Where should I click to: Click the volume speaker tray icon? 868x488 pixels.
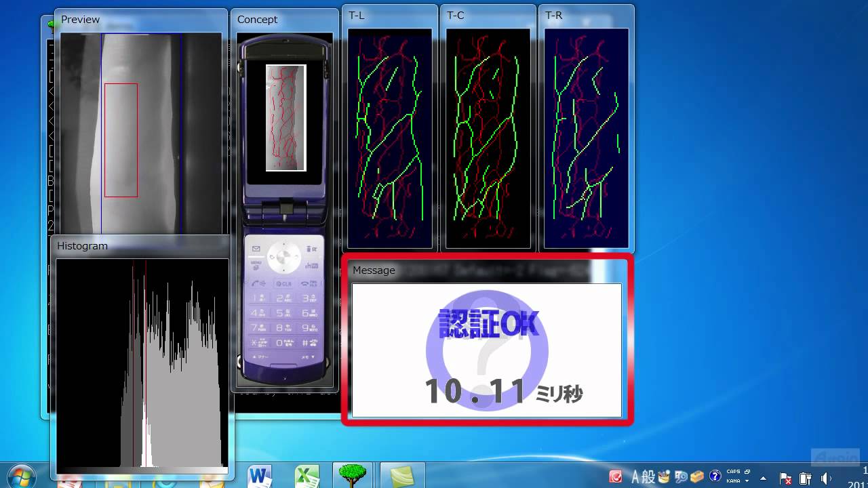point(826,477)
